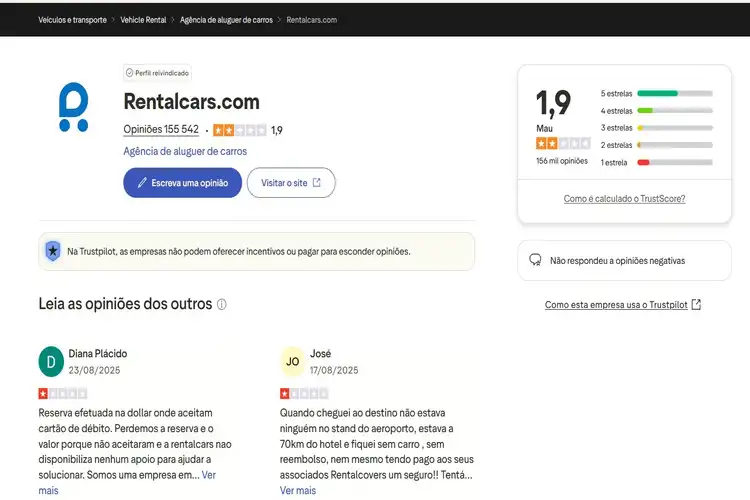
Task: Click the José reviewer name
Action: point(320,354)
